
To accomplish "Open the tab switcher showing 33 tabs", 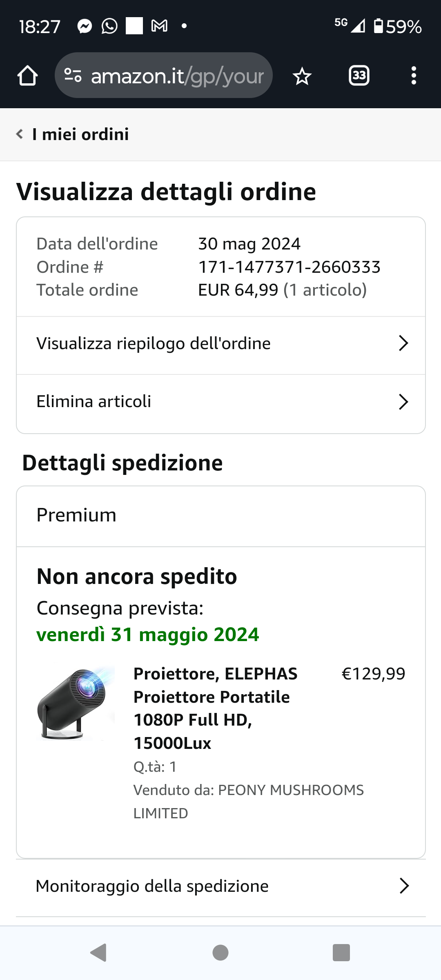I will 359,76.
